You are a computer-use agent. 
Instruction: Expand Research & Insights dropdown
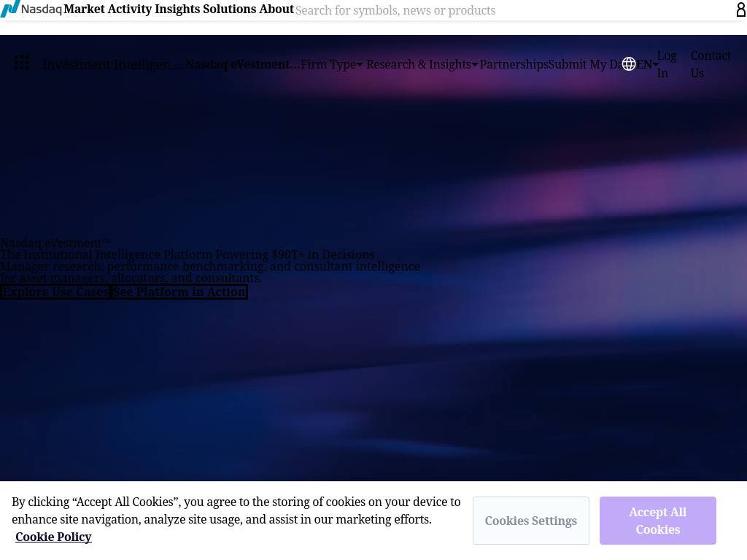[x=422, y=64]
